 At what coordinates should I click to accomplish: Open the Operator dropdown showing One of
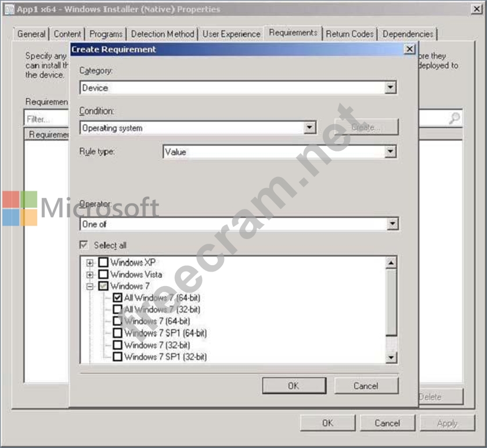click(x=392, y=224)
